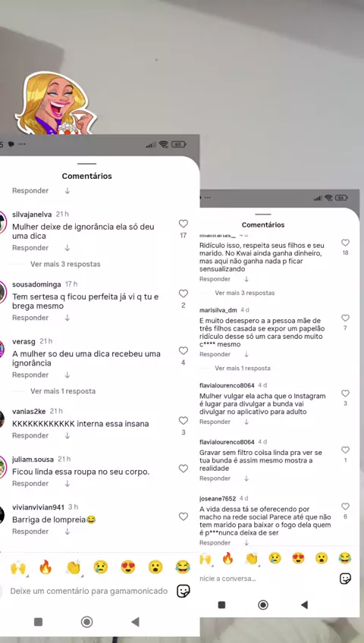The width and height of the screenshot is (364, 643).
Task: Pick the fire emoji in left reaction bar
Action: pyautogui.click(x=45, y=567)
